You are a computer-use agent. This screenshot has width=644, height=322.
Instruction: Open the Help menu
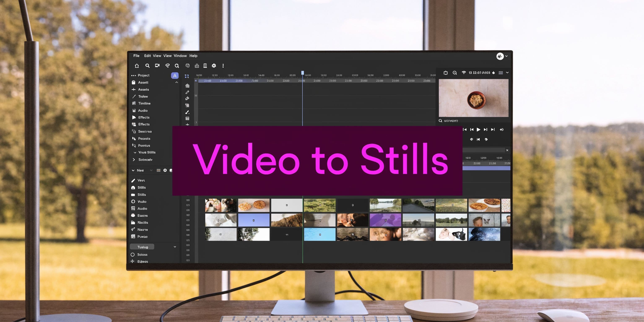(x=193, y=56)
